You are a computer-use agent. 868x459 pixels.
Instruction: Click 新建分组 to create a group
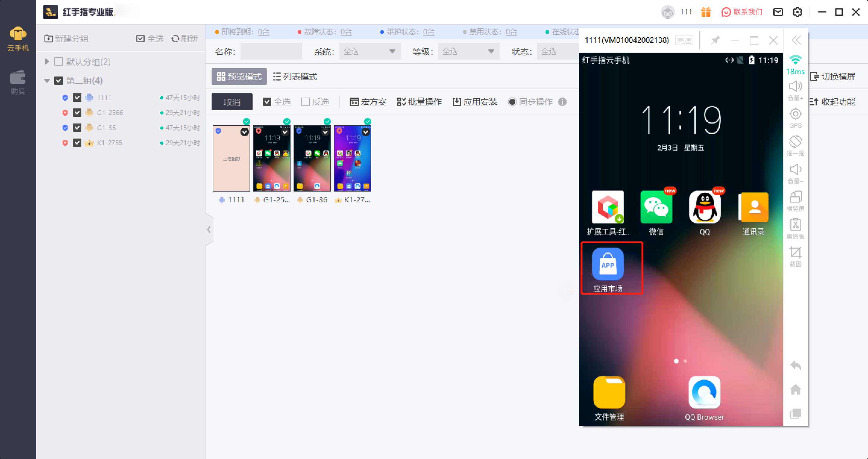pyautogui.click(x=66, y=39)
